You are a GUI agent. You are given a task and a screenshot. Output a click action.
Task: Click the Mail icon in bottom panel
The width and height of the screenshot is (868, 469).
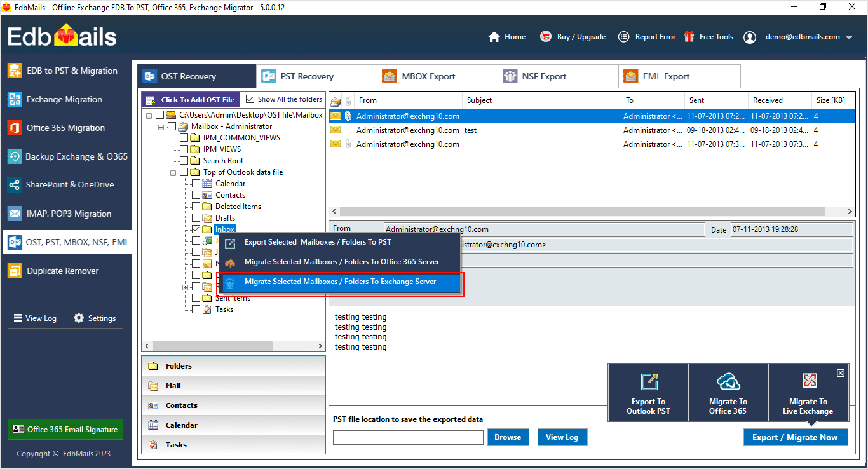coord(153,386)
